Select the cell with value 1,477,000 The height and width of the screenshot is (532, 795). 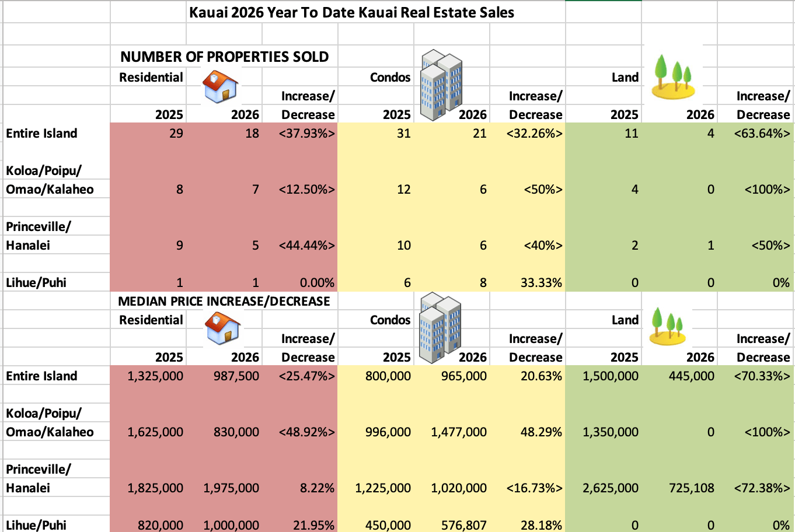pos(458,432)
